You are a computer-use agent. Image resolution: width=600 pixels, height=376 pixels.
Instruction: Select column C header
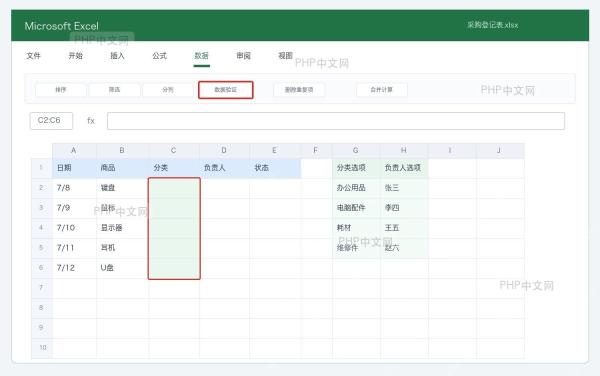pyautogui.click(x=174, y=151)
